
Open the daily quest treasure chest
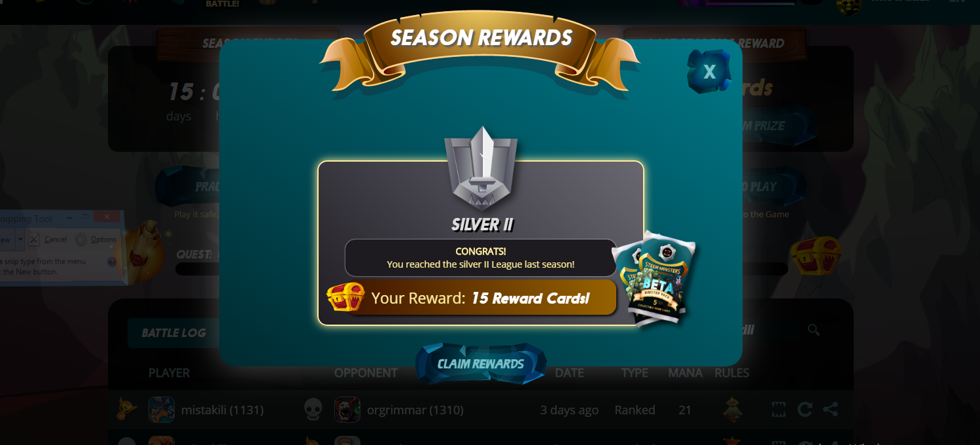815,256
